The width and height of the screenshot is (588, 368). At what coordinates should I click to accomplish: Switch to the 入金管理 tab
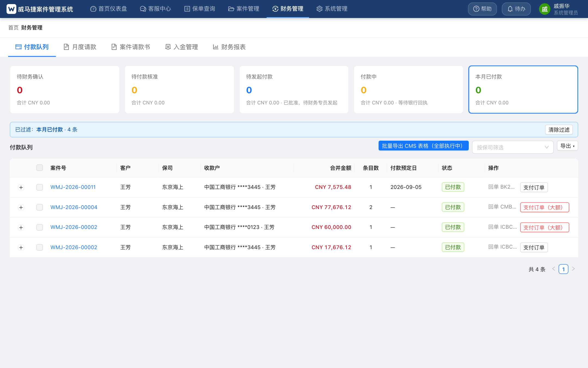[x=182, y=47]
